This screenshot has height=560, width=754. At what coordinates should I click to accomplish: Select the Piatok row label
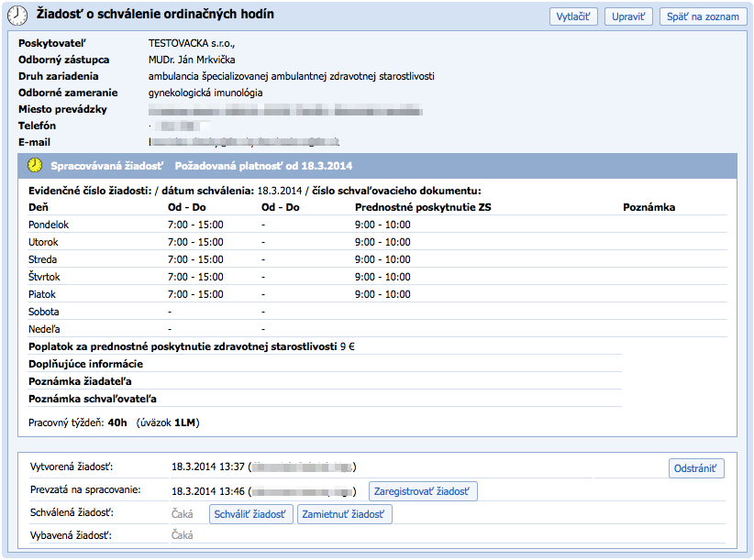(x=42, y=294)
